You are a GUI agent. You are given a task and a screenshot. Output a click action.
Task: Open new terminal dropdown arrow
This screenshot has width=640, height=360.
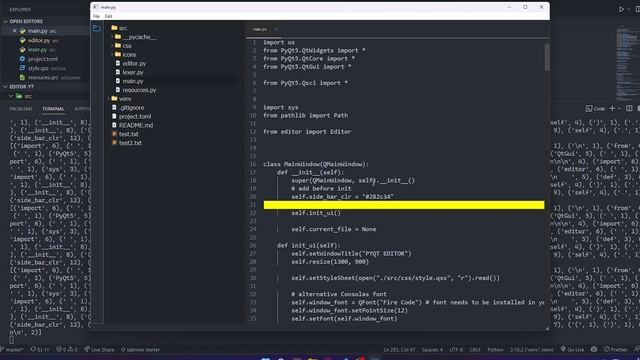619,109
